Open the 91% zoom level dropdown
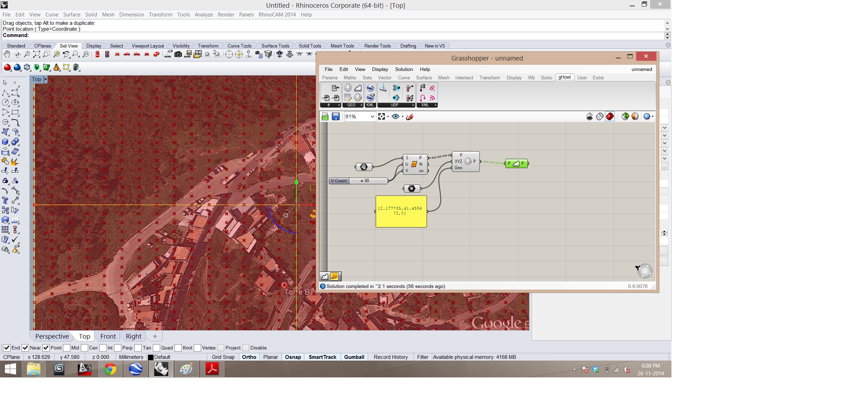The width and height of the screenshot is (868, 405). [372, 117]
